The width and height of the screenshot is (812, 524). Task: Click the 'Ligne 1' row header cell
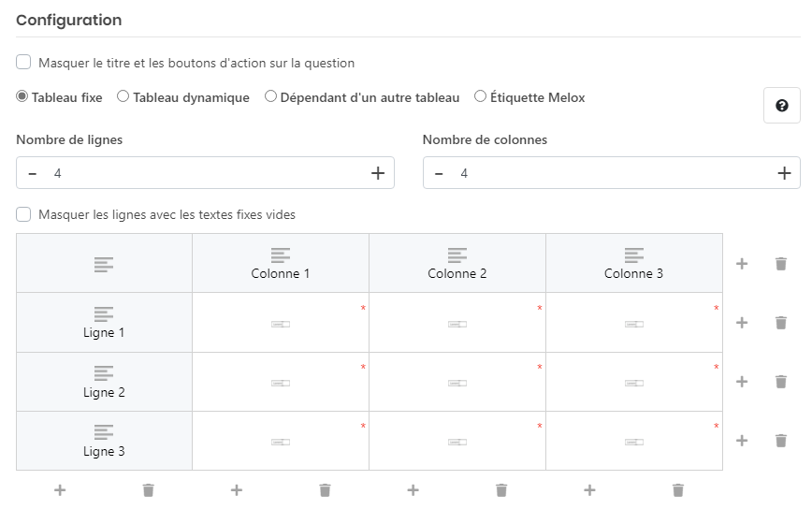pyautogui.click(x=104, y=323)
